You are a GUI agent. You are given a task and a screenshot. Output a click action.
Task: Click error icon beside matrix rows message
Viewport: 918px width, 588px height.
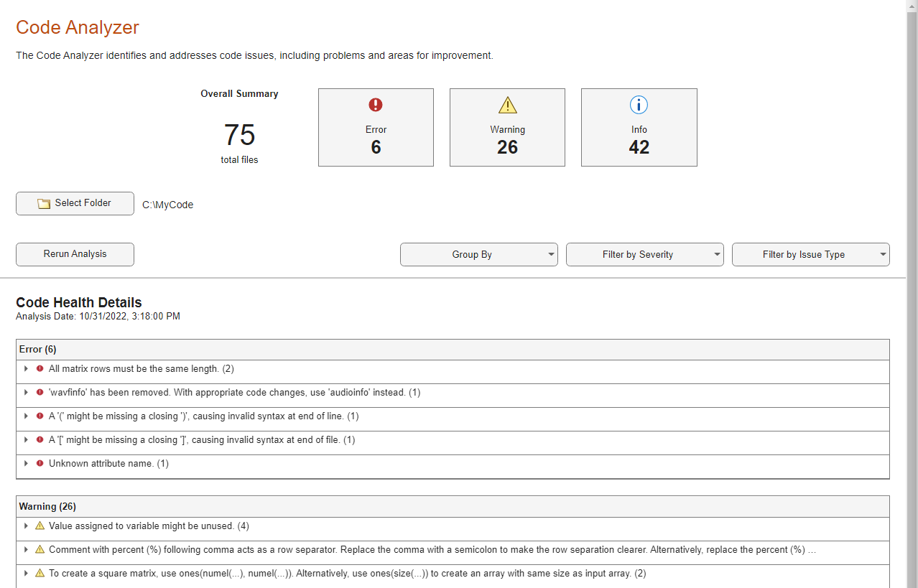coord(40,369)
